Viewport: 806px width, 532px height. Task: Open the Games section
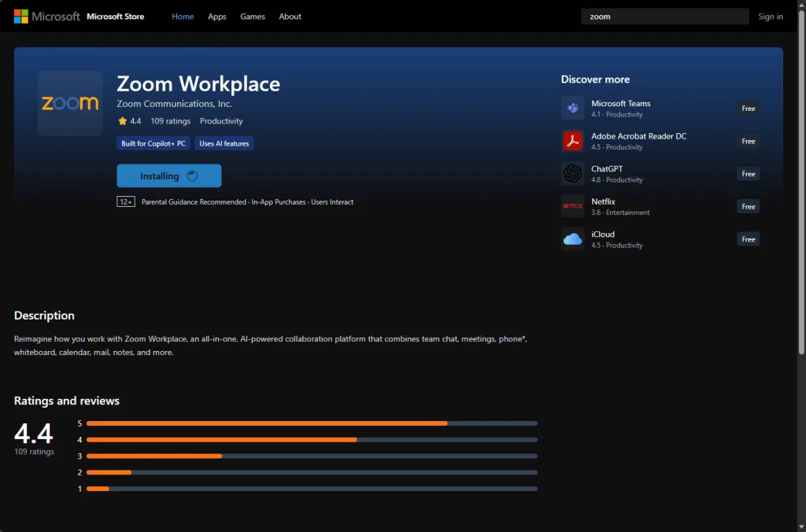click(252, 16)
